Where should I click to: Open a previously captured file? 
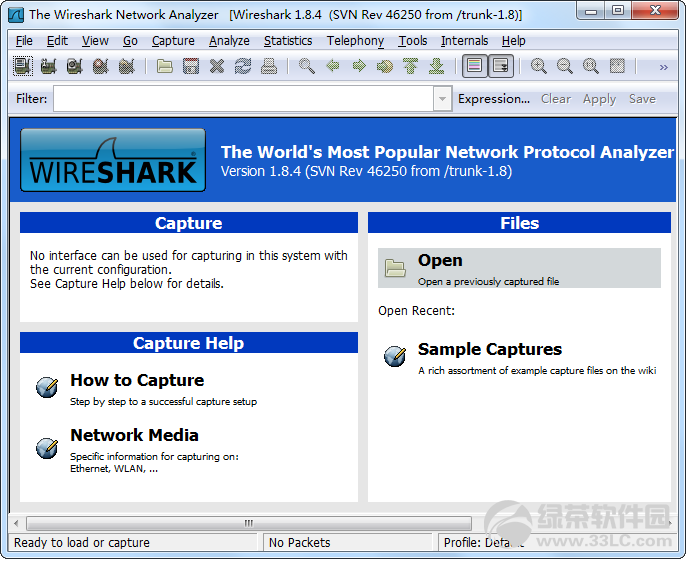[x=519, y=268]
